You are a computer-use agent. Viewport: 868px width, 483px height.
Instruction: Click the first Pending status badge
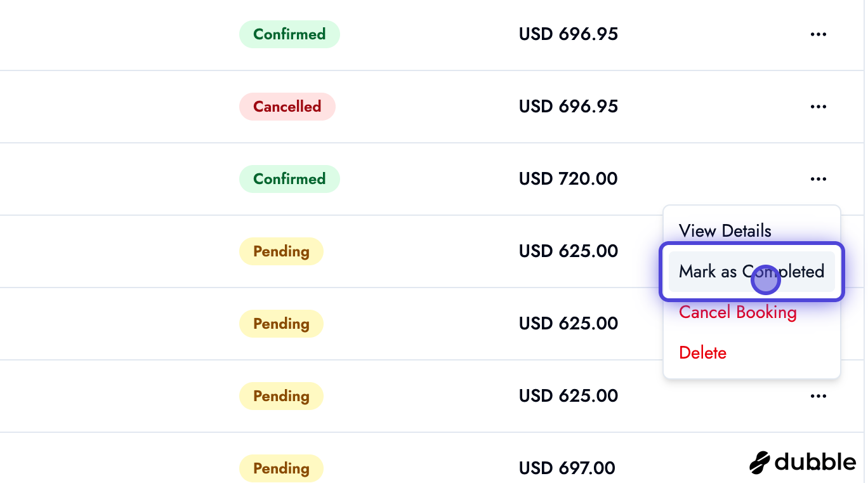pos(281,251)
